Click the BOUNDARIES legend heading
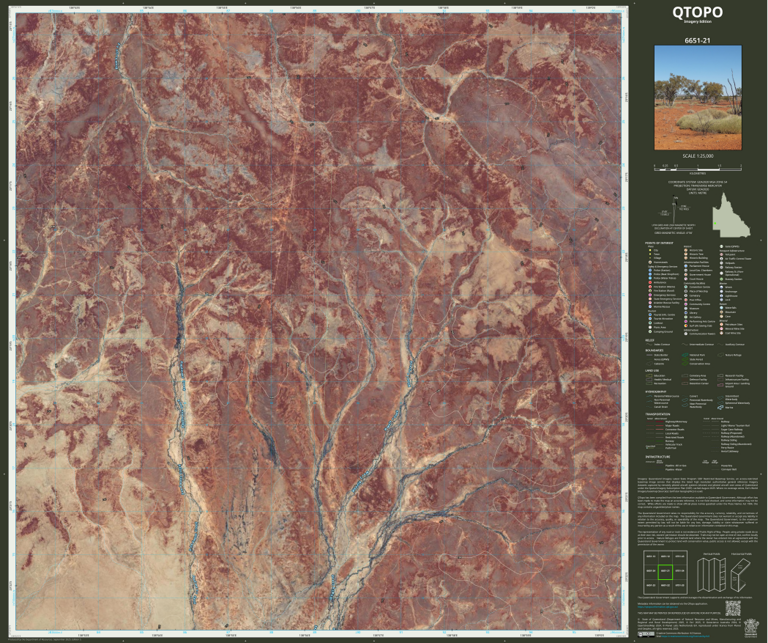The height and width of the screenshot is (643, 768). pyautogui.click(x=653, y=350)
